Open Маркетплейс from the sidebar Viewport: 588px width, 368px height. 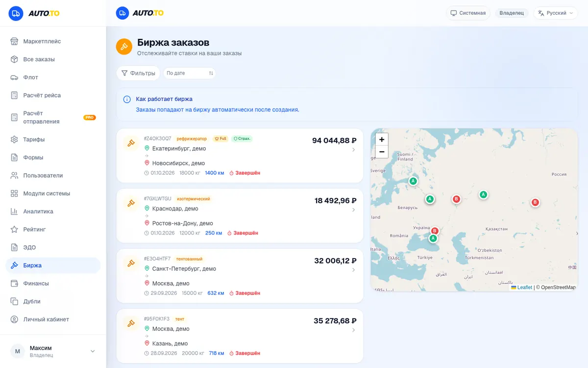coord(53,41)
